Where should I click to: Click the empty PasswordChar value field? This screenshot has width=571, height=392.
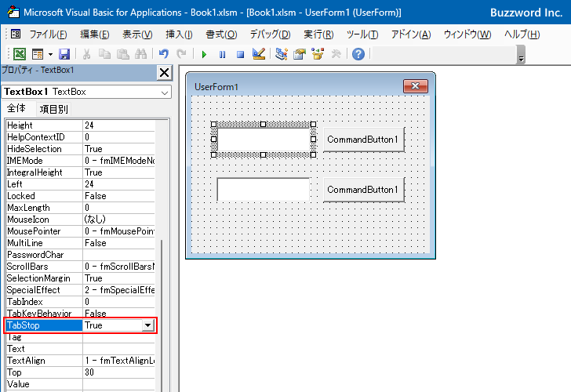click(x=118, y=255)
